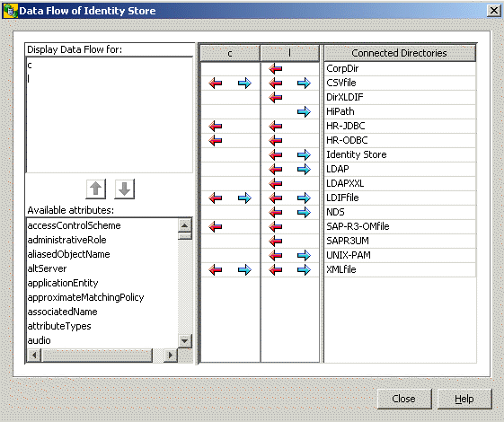
Task: Click the move-up arrow button
Action: pyautogui.click(x=95, y=189)
